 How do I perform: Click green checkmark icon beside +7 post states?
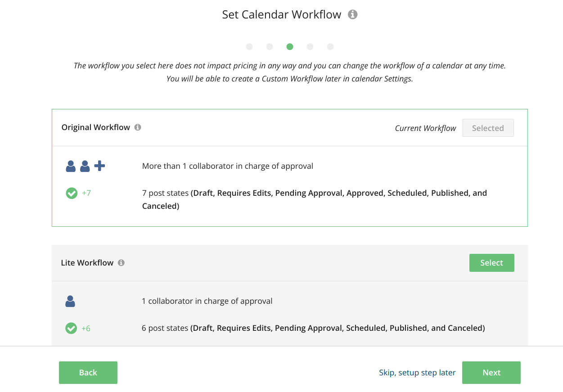coord(72,193)
